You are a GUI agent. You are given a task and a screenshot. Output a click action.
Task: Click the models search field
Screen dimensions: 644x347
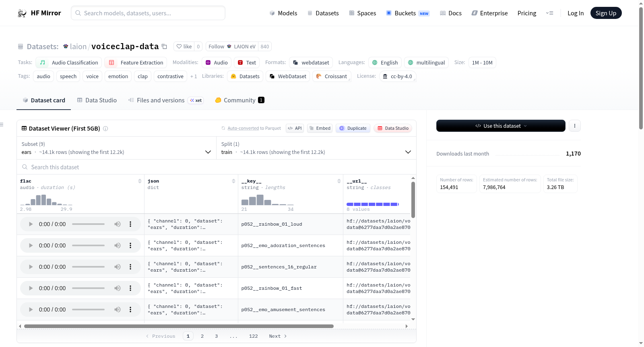(x=148, y=13)
